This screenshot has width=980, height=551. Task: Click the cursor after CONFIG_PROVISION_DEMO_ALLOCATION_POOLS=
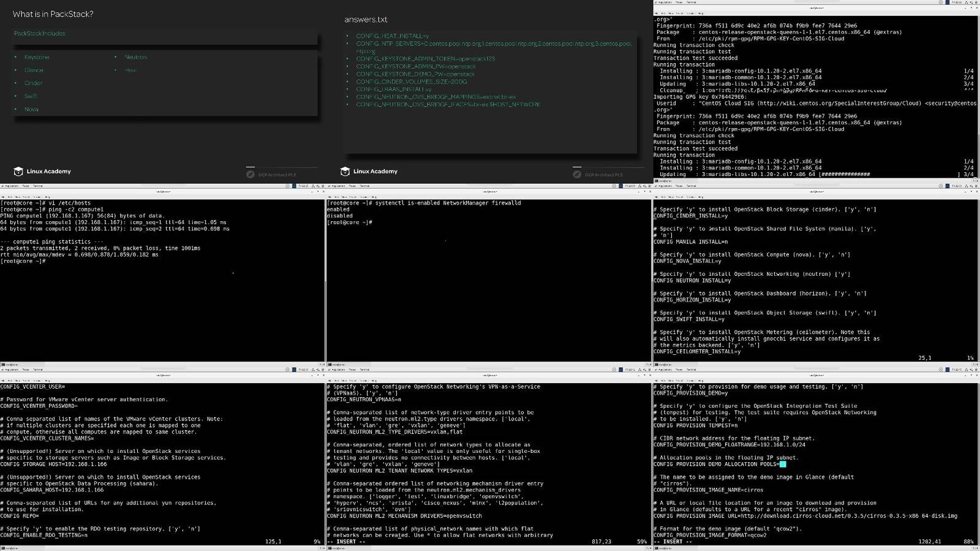click(x=783, y=464)
